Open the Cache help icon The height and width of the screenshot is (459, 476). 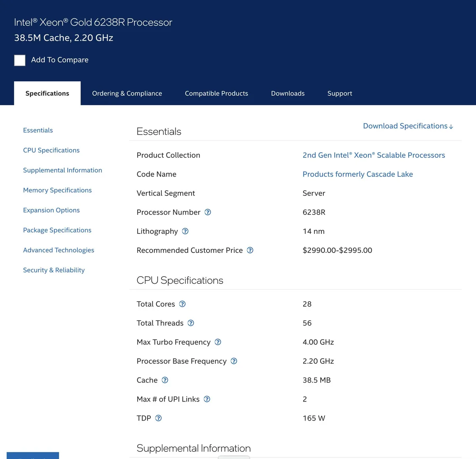(165, 380)
